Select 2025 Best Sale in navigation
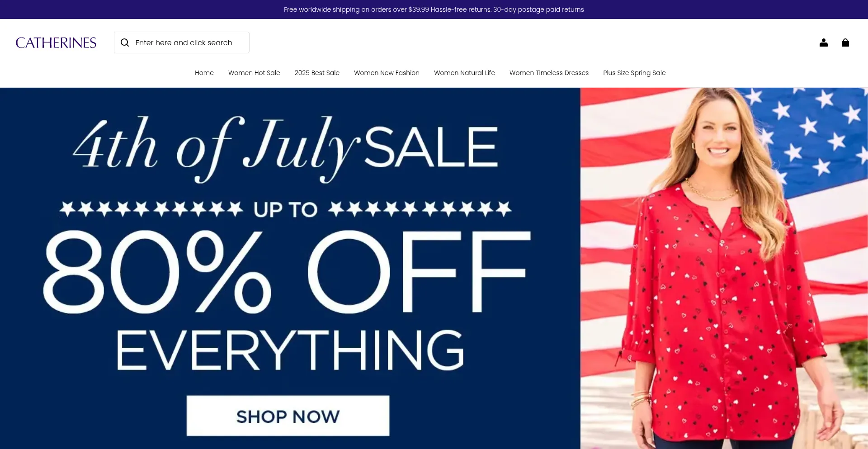 click(x=317, y=73)
